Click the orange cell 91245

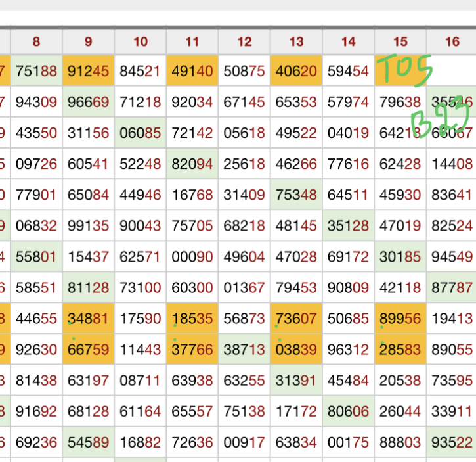88,71
